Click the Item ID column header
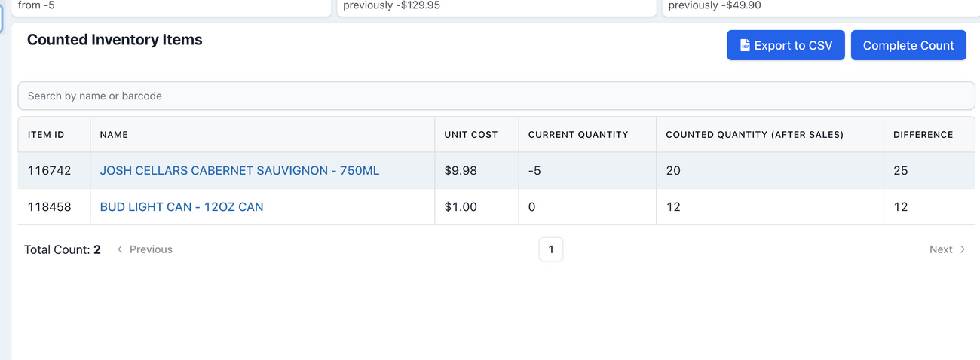 [x=46, y=135]
